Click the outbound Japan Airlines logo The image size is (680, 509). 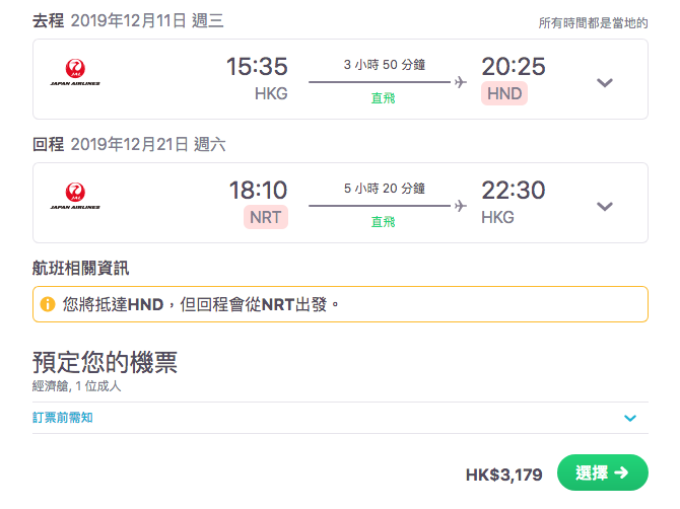coord(75,72)
